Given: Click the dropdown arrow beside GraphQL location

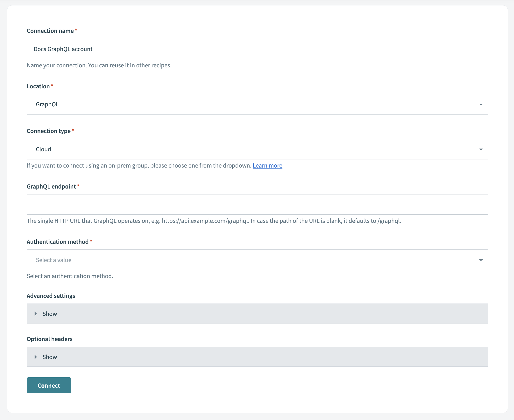Looking at the screenshot, I should point(481,104).
